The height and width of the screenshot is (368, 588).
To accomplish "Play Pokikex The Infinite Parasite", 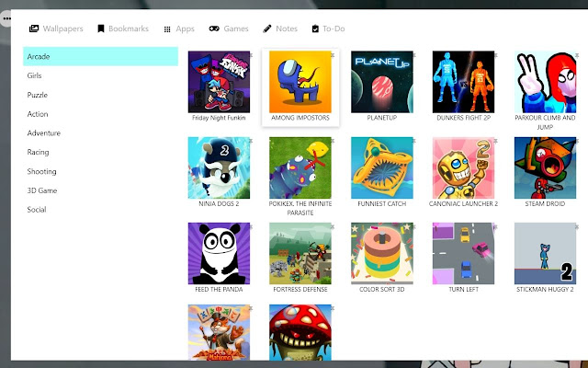I will (x=300, y=167).
